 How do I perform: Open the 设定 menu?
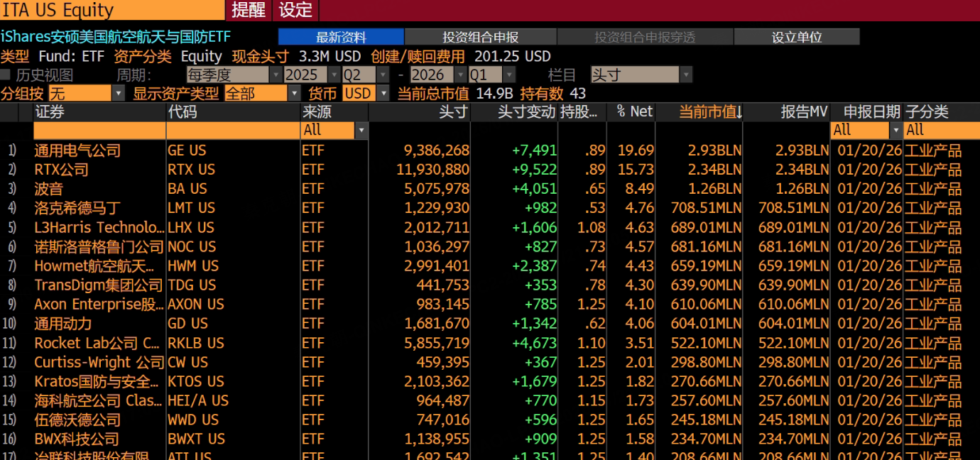point(295,10)
